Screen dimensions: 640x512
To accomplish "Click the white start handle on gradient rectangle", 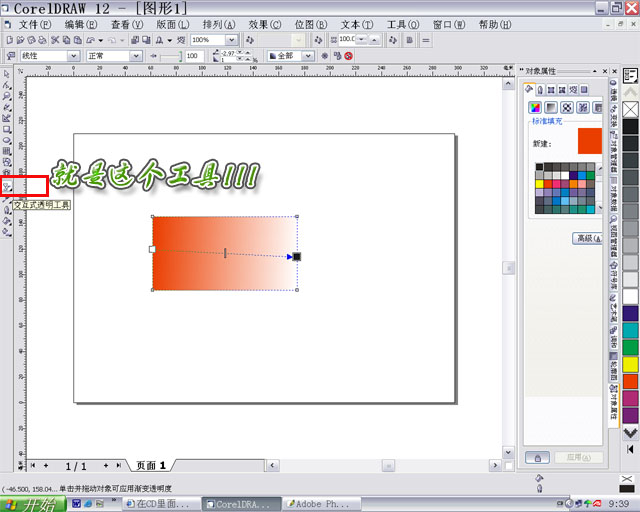I will coord(152,249).
